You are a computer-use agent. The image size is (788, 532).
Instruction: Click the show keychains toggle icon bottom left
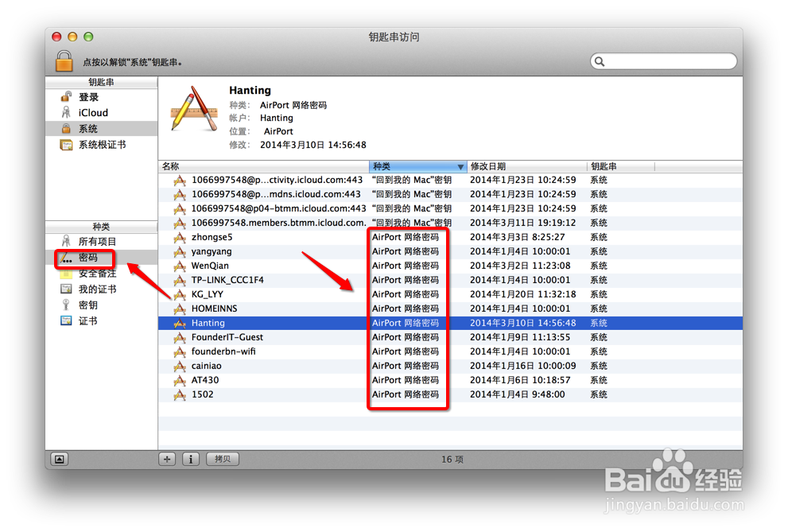[59, 459]
